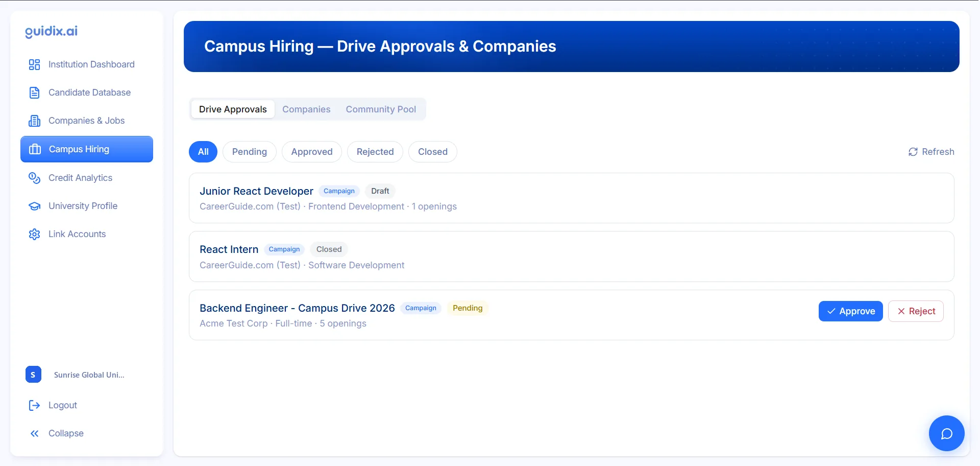Approve the Backend Engineer drive
Image resolution: width=980 pixels, height=466 pixels.
pos(851,311)
